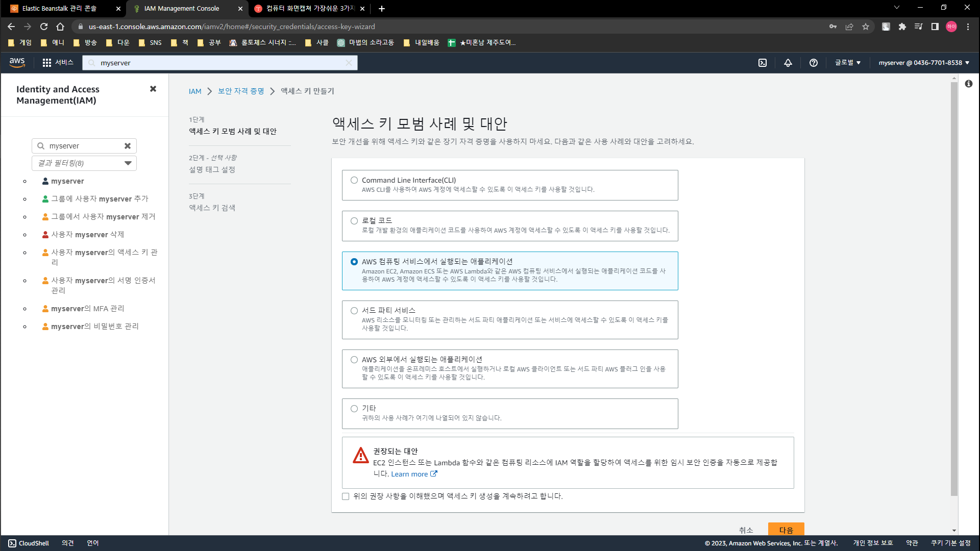Open 의견 feedback in footer
The image size is (980, 551).
pyautogui.click(x=68, y=543)
